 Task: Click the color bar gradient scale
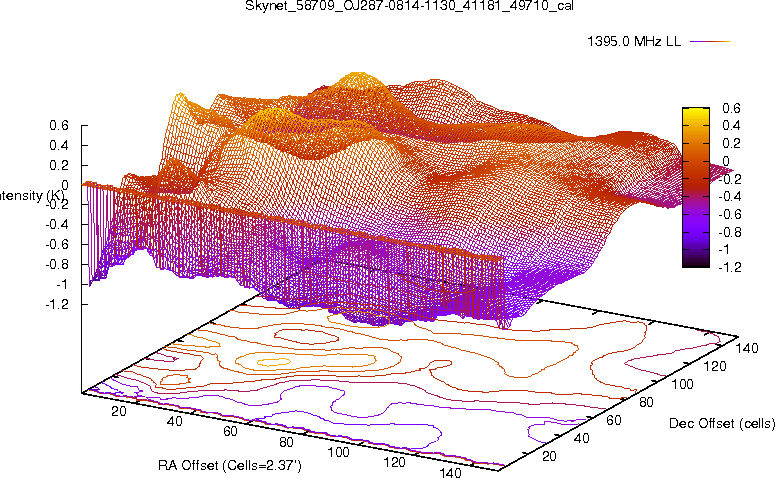point(696,187)
